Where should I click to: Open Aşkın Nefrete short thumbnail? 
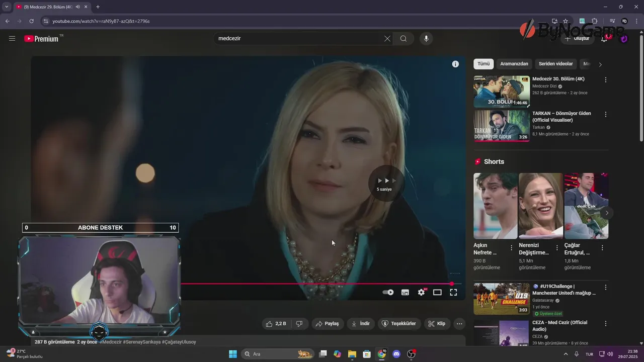point(496,206)
